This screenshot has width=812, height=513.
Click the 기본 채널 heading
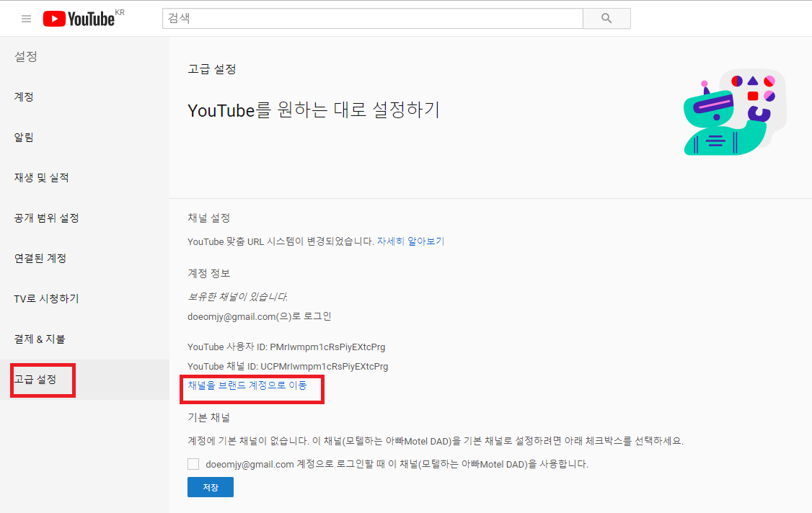(208, 417)
